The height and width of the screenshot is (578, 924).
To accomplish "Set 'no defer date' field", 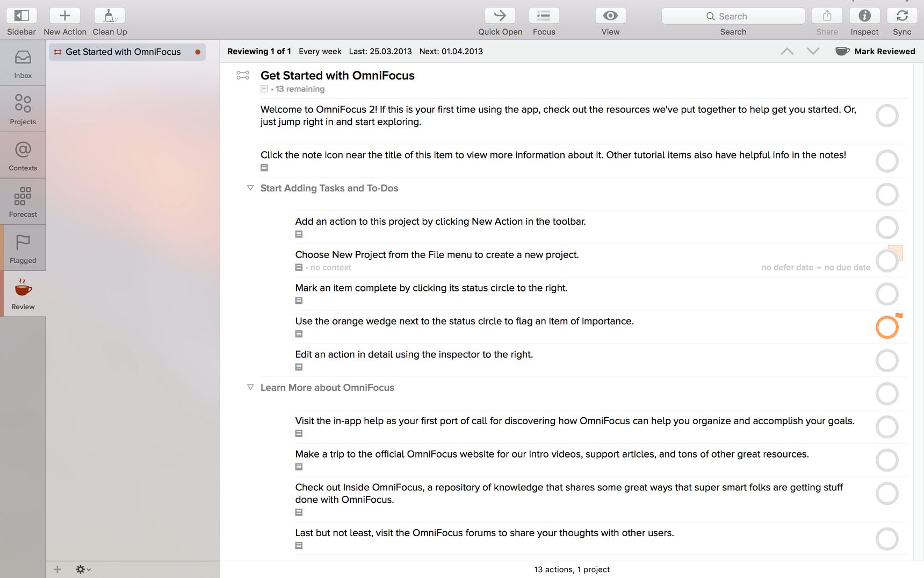I will point(787,268).
